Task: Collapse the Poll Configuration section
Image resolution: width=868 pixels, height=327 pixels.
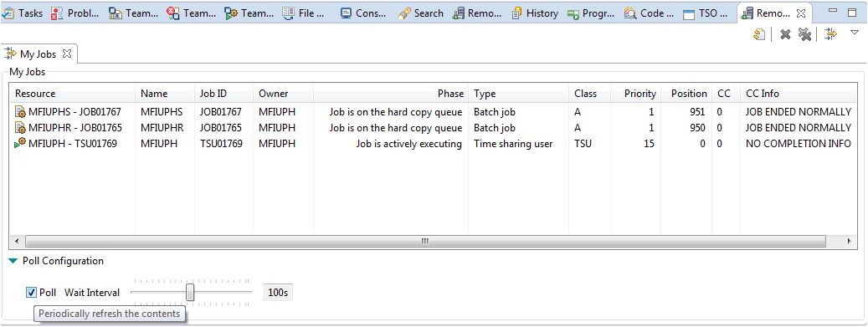Action: (x=13, y=261)
